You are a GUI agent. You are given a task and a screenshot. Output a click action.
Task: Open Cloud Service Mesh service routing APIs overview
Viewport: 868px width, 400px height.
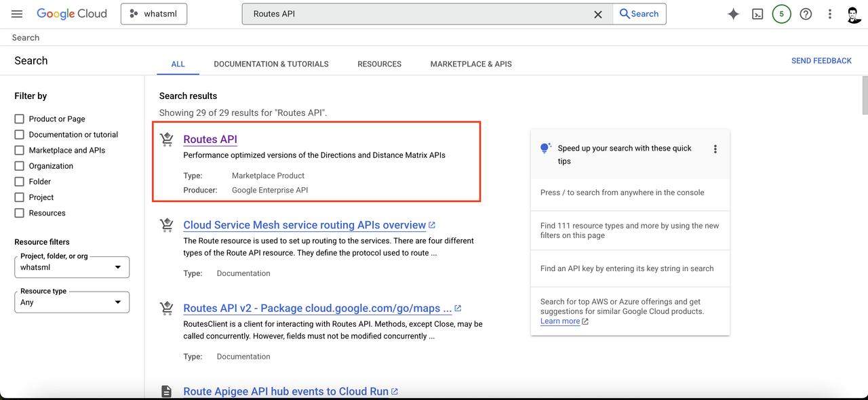[x=304, y=225]
